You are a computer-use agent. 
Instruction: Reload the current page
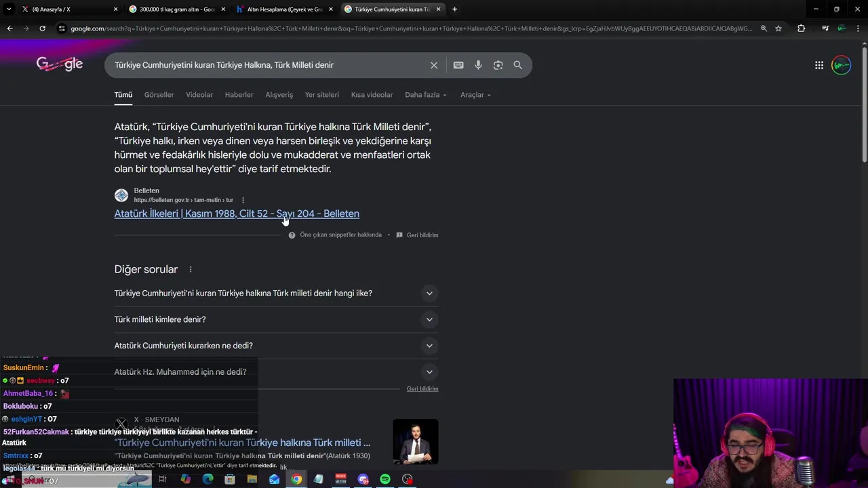pyautogui.click(x=42, y=28)
